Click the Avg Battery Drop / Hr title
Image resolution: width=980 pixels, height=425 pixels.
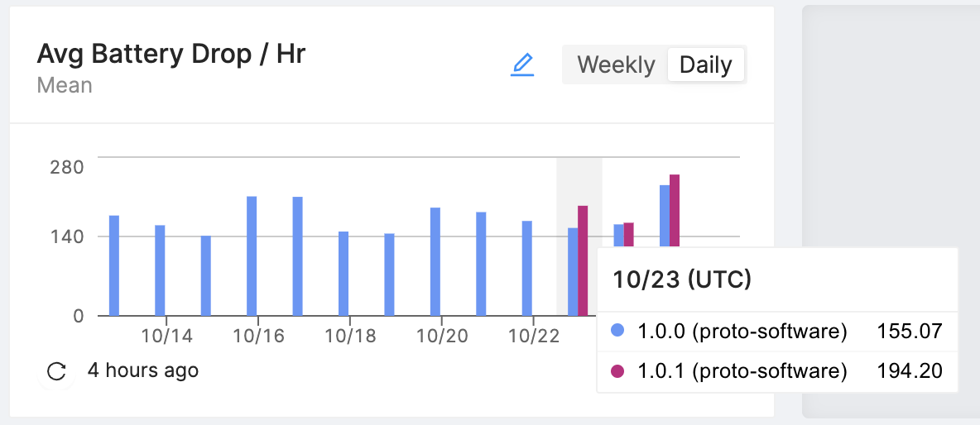click(x=171, y=55)
